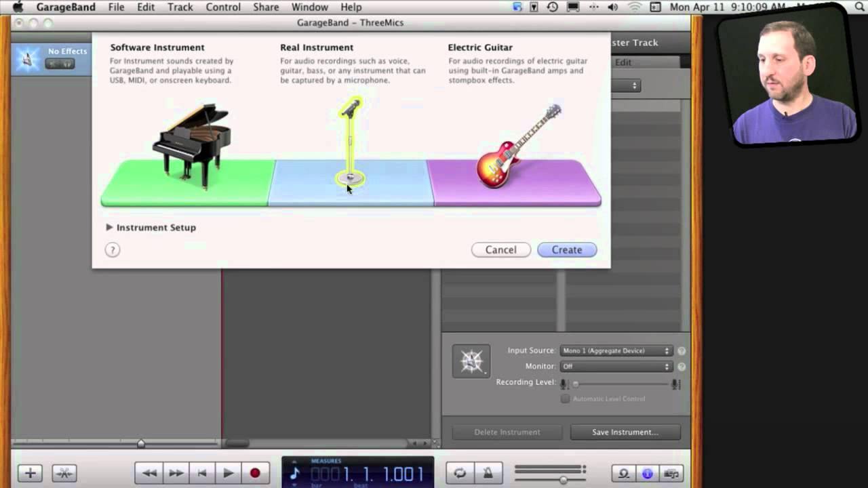Open the Edit menu in the menu bar

coord(146,7)
